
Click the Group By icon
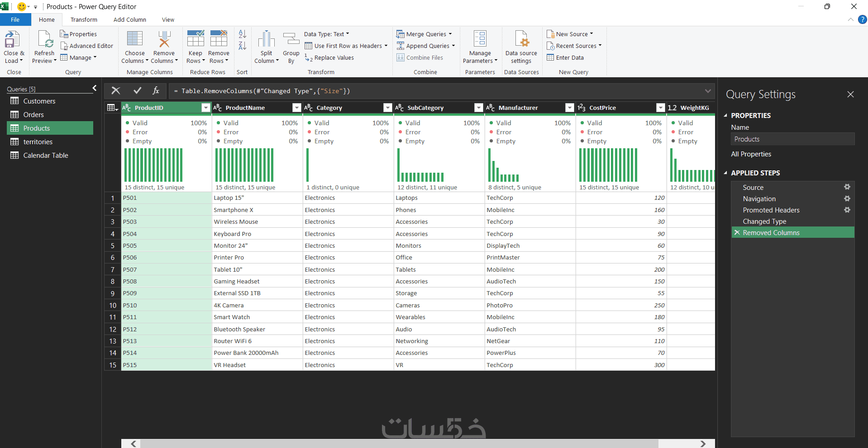(291, 39)
